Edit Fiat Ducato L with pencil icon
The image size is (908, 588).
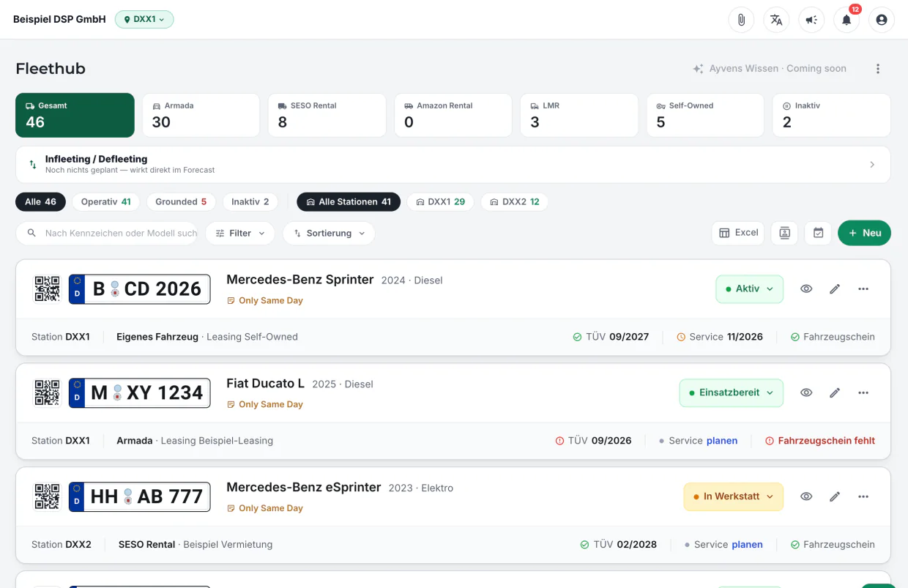[835, 392]
